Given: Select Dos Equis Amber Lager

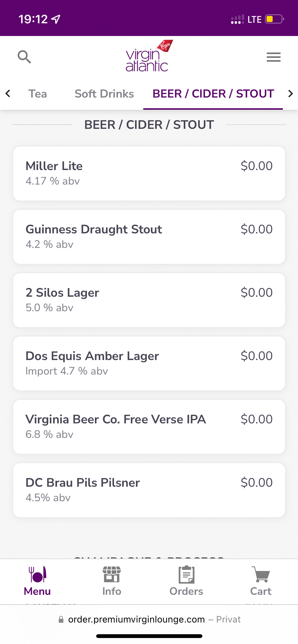Looking at the screenshot, I should pyautogui.click(x=149, y=364).
